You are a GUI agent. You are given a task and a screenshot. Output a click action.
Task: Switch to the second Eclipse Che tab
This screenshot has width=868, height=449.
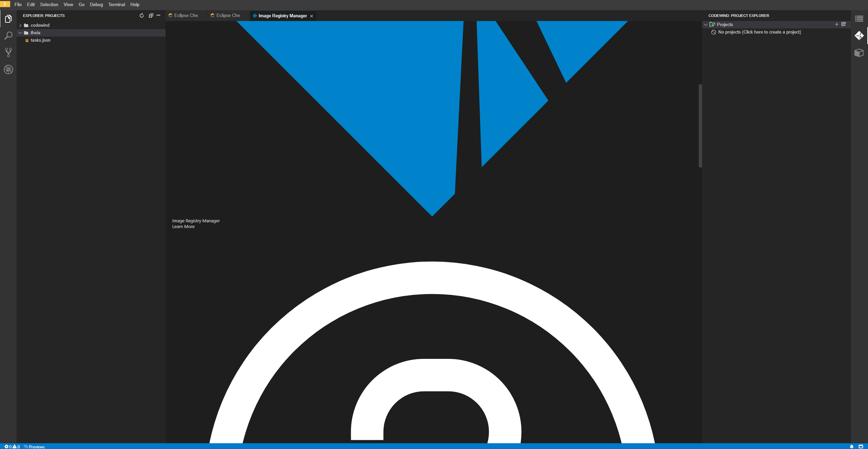point(228,16)
